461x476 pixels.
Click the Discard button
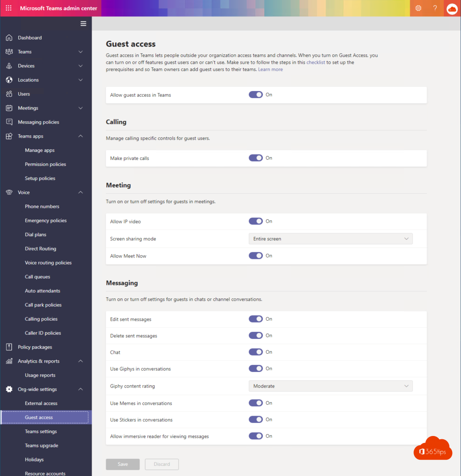tap(162, 464)
